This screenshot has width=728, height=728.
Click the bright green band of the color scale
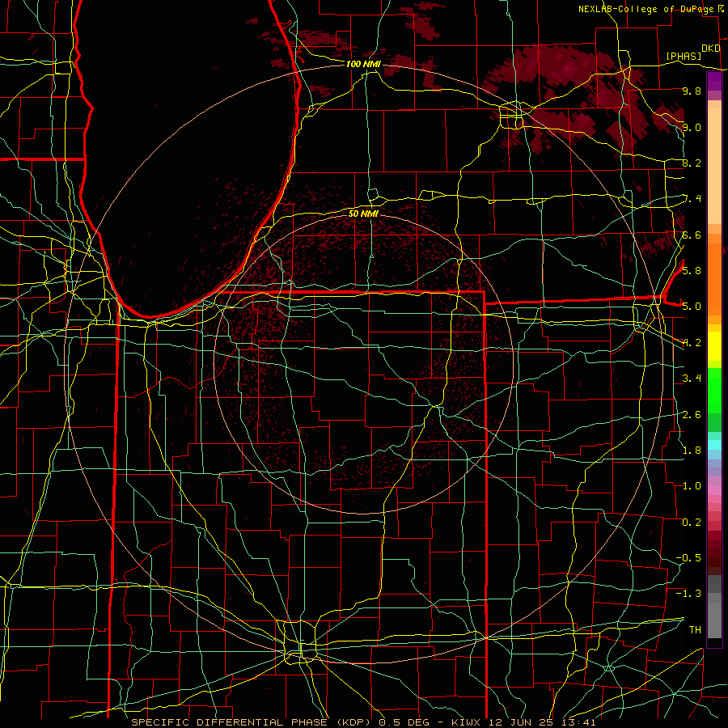[x=714, y=392]
